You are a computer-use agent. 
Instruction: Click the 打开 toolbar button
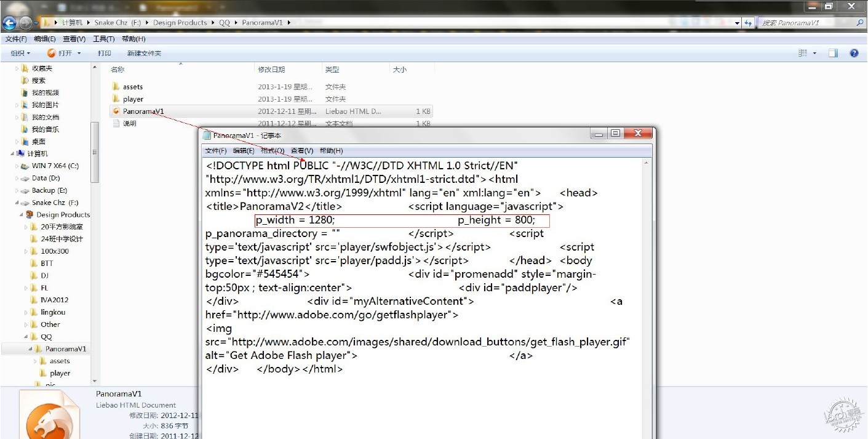(60, 54)
